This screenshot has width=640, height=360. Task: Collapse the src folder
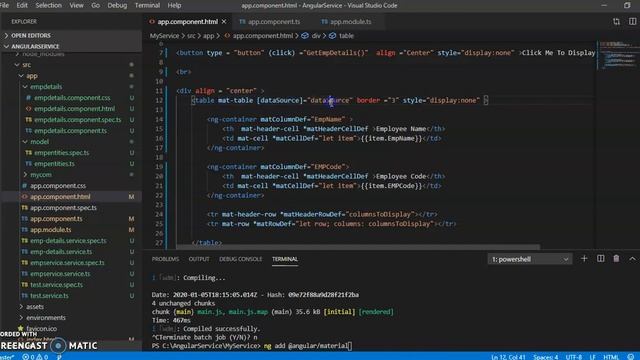[23, 65]
